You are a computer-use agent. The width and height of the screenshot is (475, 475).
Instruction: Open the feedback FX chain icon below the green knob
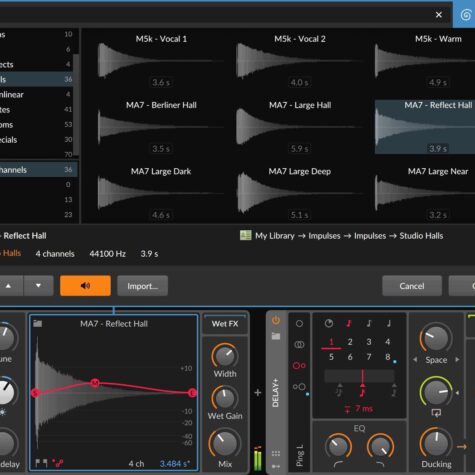[x=436, y=413]
